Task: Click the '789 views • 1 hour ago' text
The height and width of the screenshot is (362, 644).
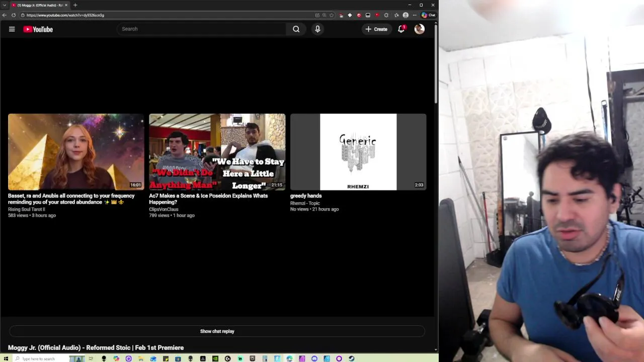Action: coord(172,215)
